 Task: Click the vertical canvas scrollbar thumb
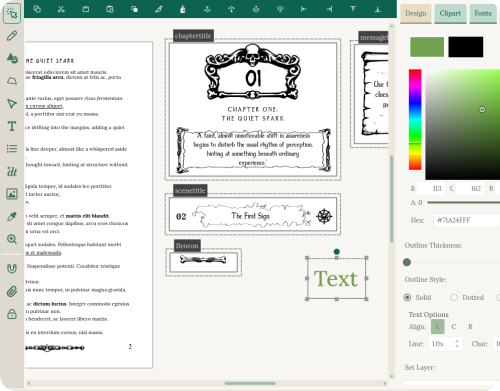pyautogui.click(x=392, y=199)
